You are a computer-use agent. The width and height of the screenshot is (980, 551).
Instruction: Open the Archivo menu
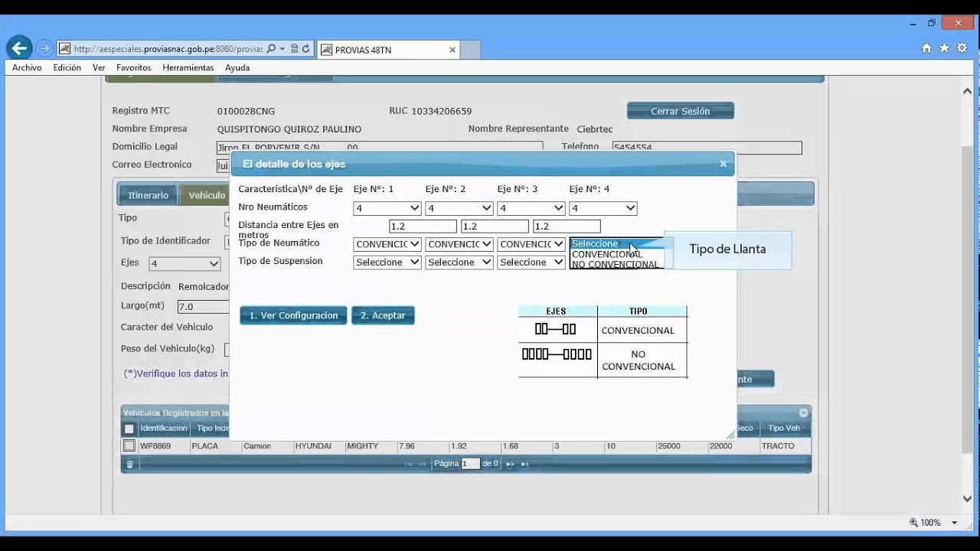click(27, 67)
